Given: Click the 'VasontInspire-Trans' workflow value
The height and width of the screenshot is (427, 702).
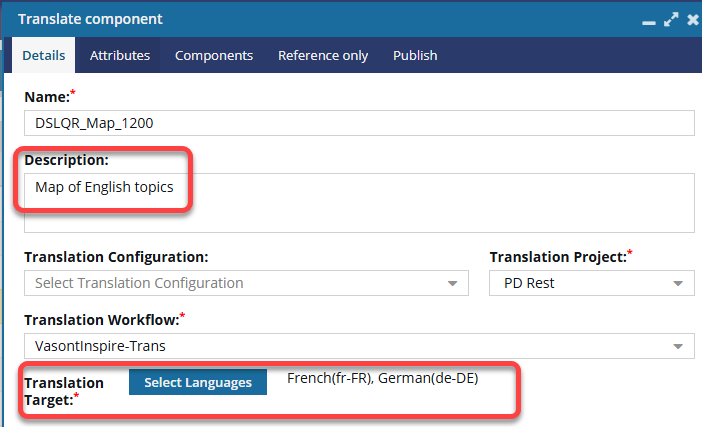Looking at the screenshot, I should coord(98,346).
